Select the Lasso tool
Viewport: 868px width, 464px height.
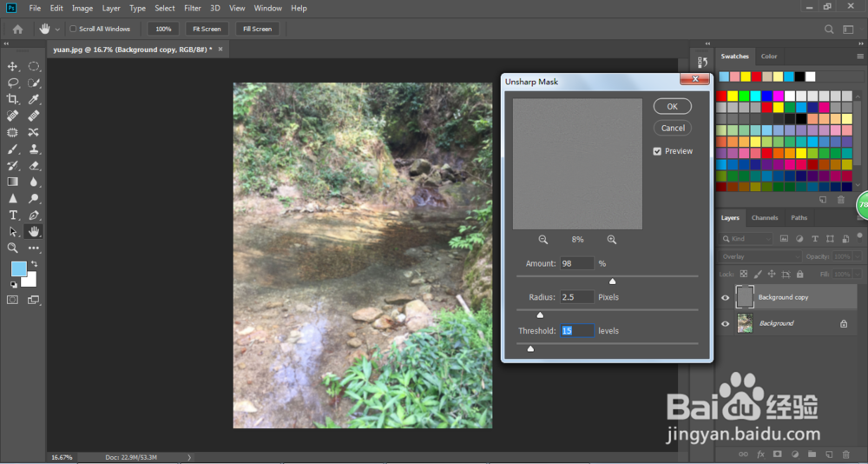click(12, 83)
